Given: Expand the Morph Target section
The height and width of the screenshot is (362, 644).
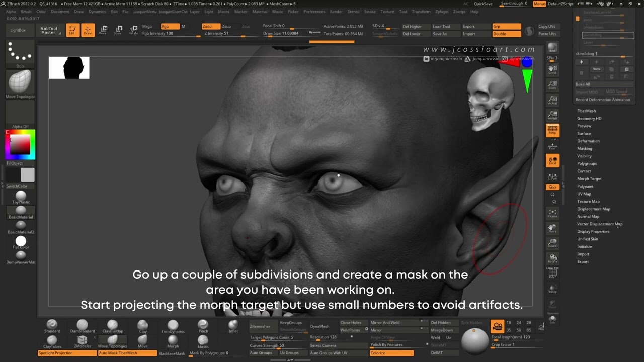Looking at the screenshot, I should [589, 178].
